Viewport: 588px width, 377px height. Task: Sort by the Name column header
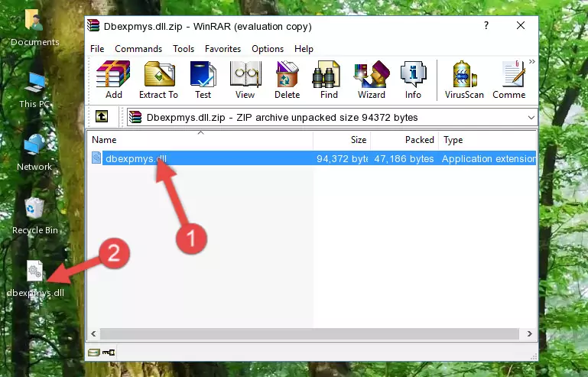coord(200,140)
